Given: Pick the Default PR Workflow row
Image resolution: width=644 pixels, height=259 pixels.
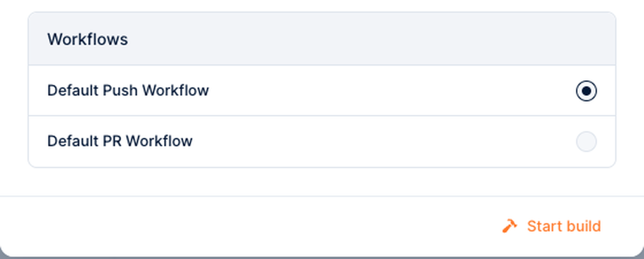Looking at the screenshot, I should tap(322, 142).
